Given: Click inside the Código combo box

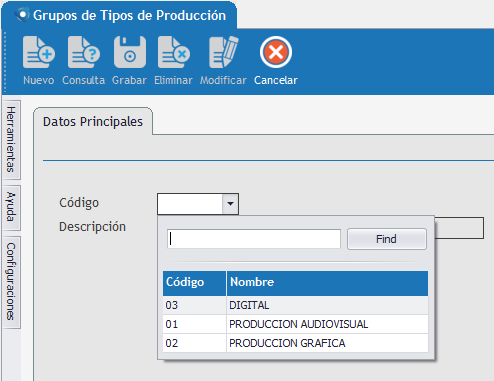Looking at the screenshot, I should point(190,204).
